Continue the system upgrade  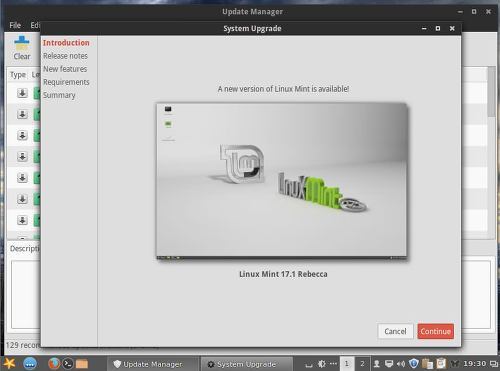[435, 331]
